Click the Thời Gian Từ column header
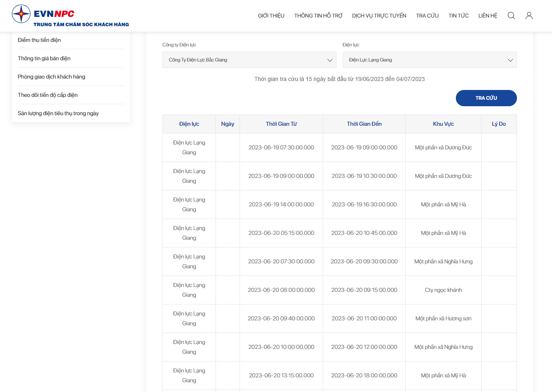This screenshot has height=392, width=552. point(281,124)
